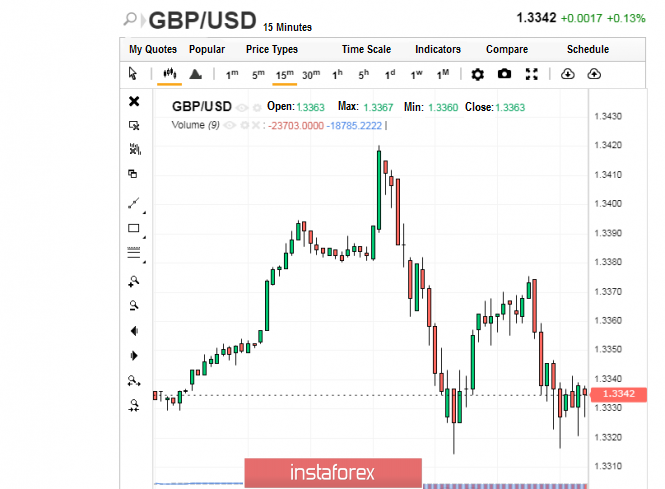This screenshot has height=489, width=665.
Task: Click the cloud upload icon
Action: [595, 74]
